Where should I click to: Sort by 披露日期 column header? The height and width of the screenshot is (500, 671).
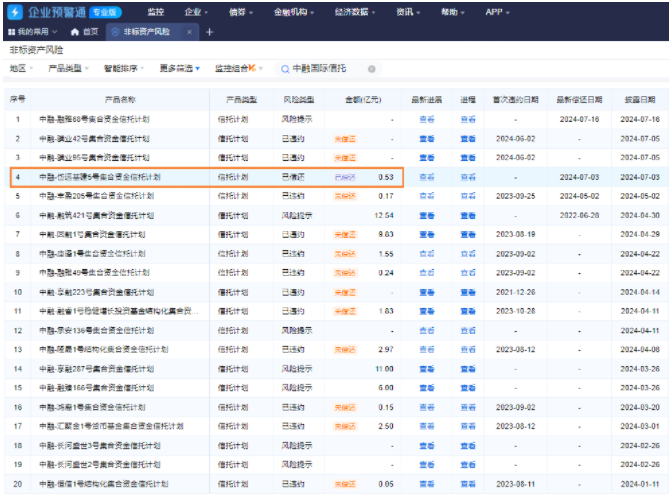point(640,100)
